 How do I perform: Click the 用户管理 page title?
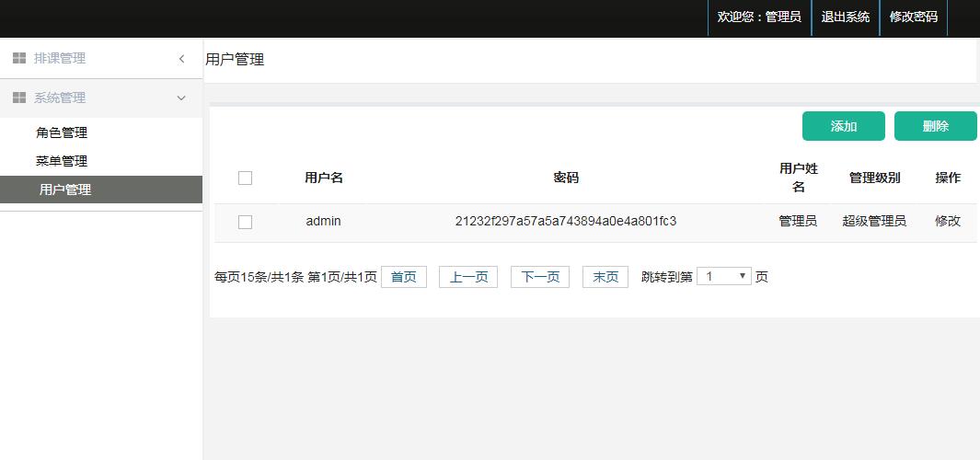coord(235,60)
